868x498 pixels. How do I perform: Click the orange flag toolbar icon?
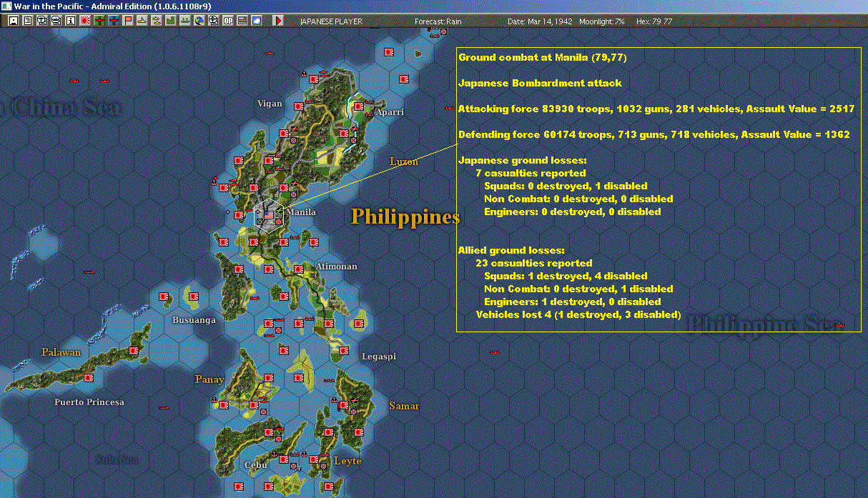click(x=128, y=21)
